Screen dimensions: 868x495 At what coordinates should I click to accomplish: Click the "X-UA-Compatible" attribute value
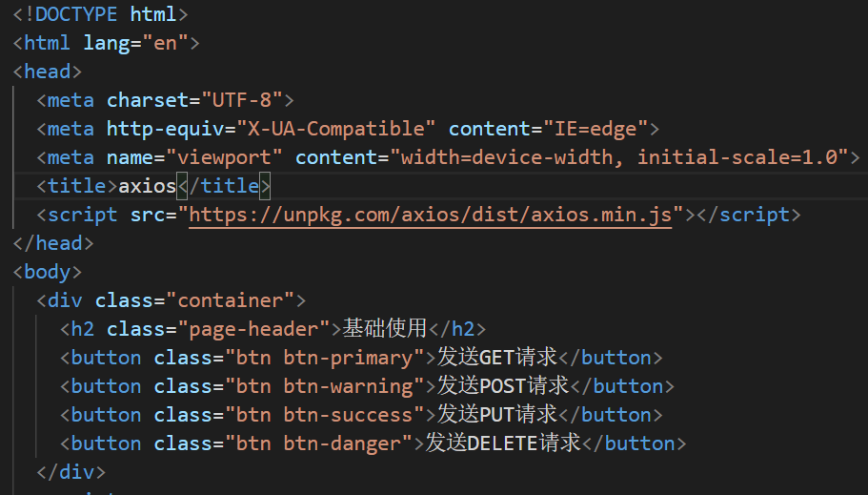tap(335, 129)
